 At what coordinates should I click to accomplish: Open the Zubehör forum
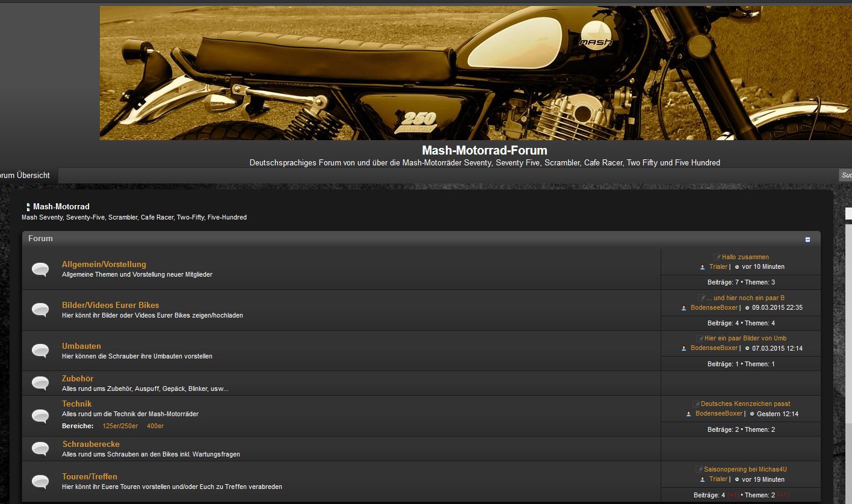tap(78, 378)
